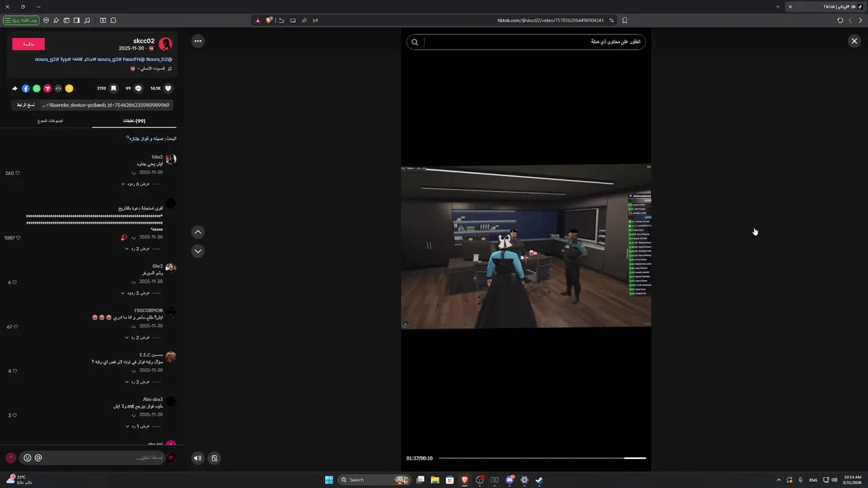The image size is (868, 488).
Task: Open the @Noura_G2 mention link
Action: (159, 59)
